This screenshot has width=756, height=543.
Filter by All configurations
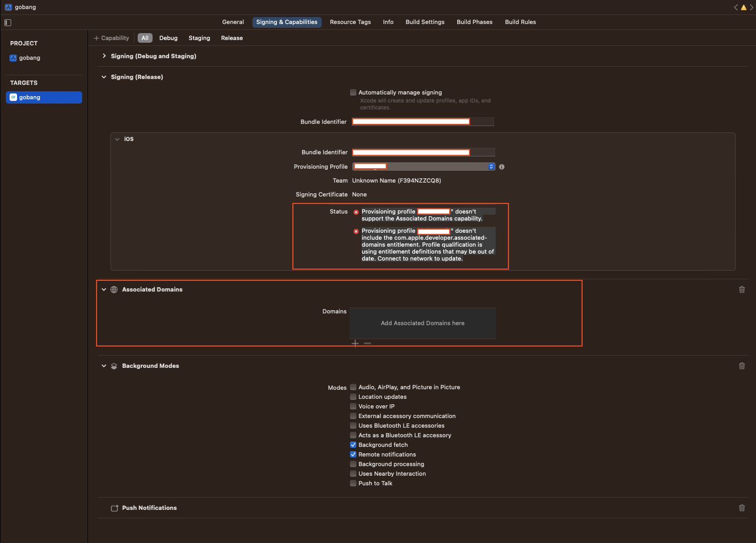click(145, 38)
